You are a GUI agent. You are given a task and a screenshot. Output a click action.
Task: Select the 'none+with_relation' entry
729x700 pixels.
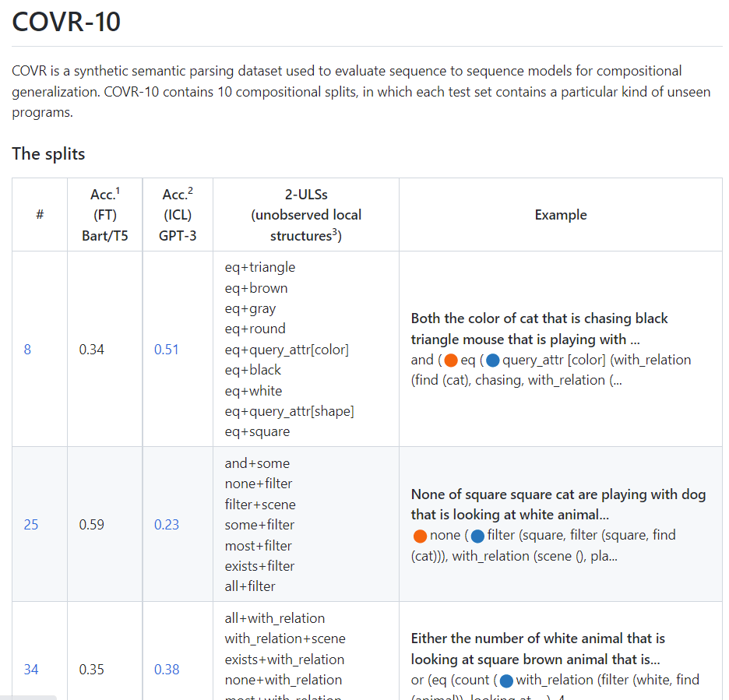coord(283,680)
